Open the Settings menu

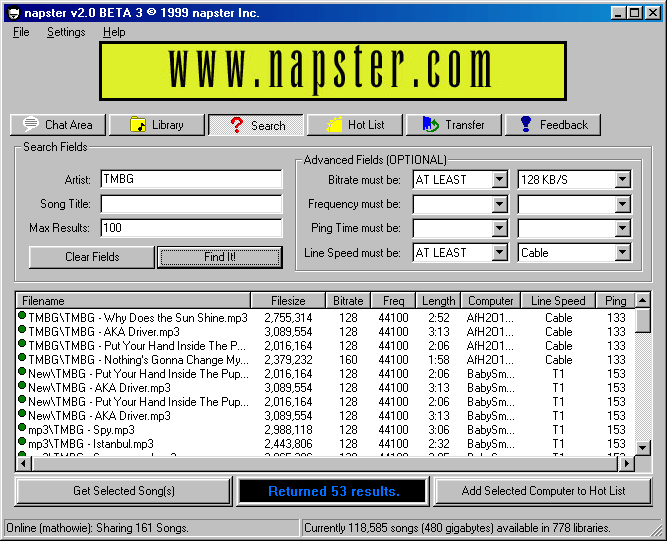tap(66, 32)
